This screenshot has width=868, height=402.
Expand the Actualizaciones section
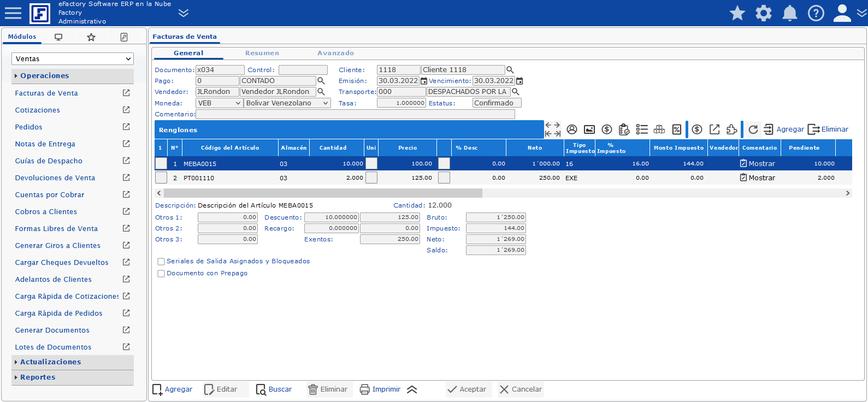[x=73, y=362]
